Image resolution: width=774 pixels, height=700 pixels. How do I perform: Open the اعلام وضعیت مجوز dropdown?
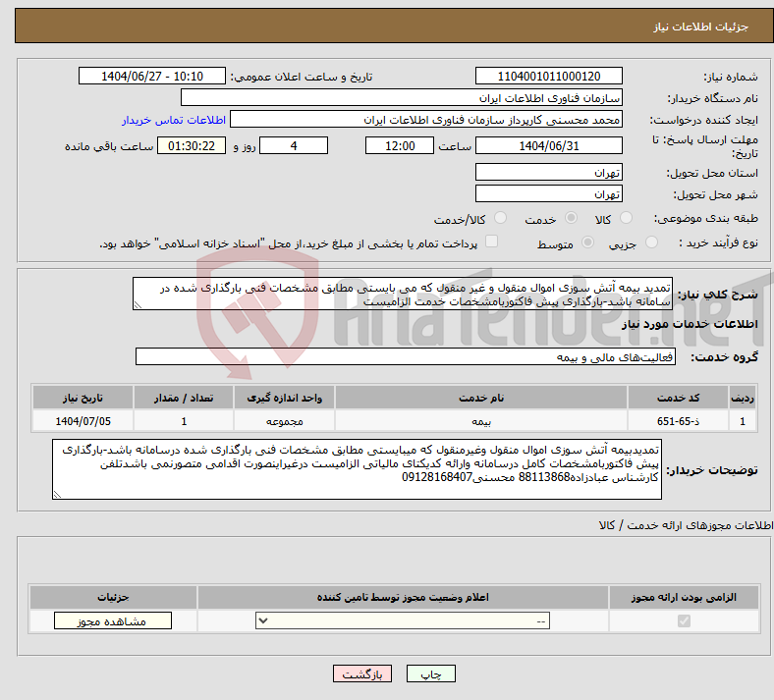tap(403, 620)
